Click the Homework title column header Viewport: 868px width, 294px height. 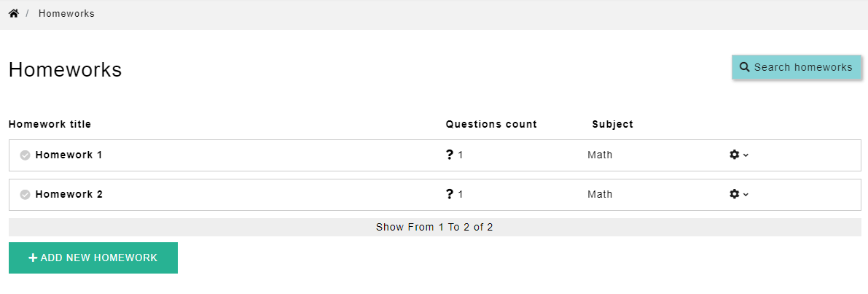click(50, 124)
